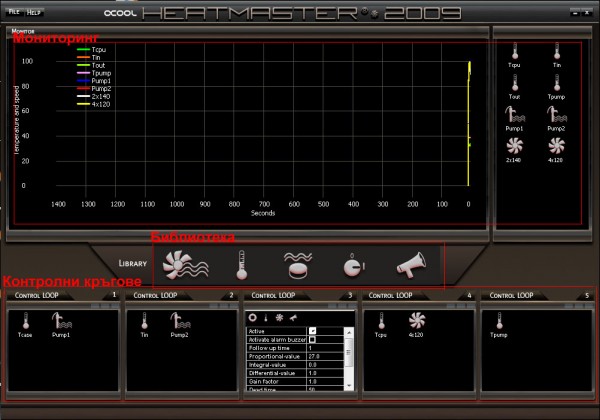The height and width of the screenshot is (420, 600).
Task: Open the thermometer library icon
Action: 241,265
